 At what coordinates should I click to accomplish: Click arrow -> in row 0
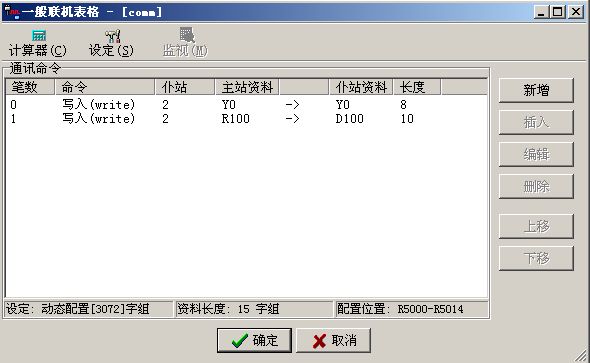coord(292,105)
